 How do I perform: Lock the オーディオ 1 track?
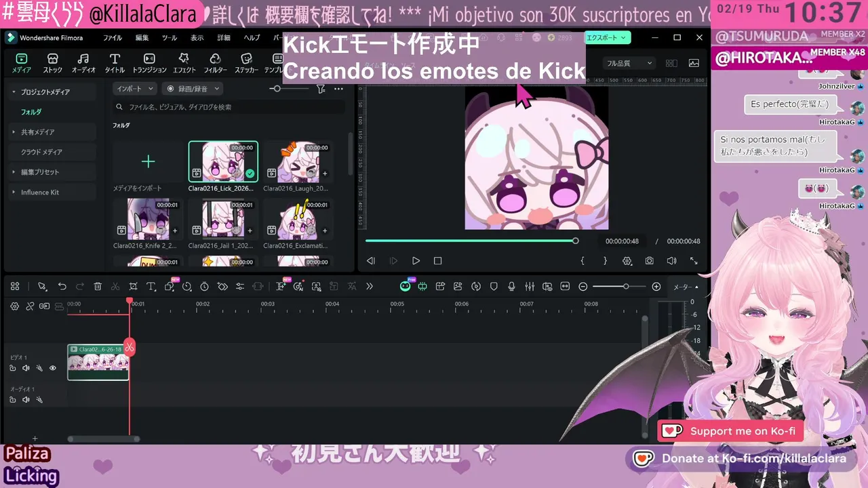(x=13, y=400)
